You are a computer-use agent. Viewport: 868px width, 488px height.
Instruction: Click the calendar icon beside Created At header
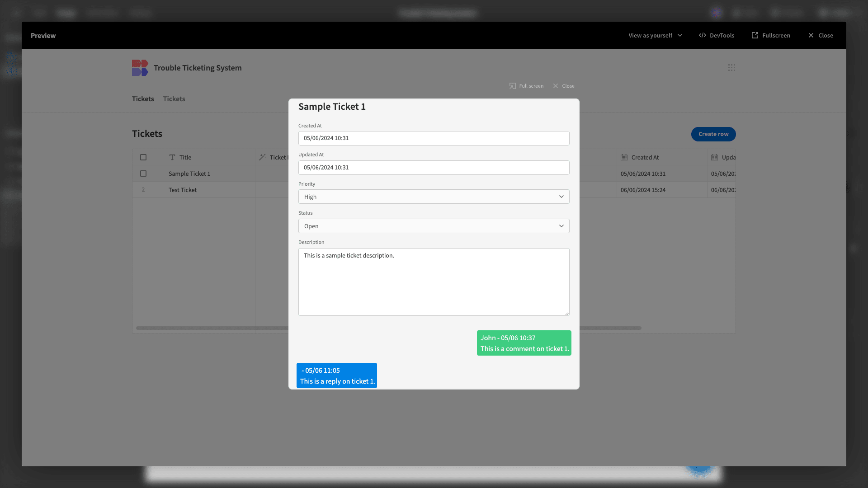(x=624, y=157)
